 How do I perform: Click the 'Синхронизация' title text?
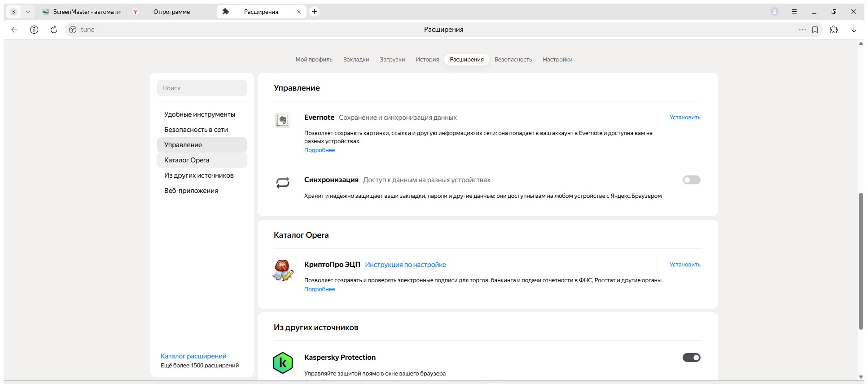331,180
